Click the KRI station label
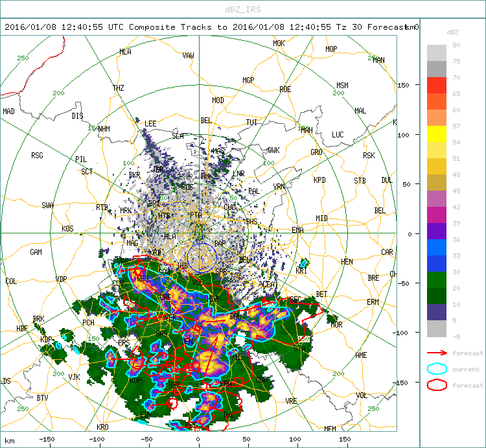 pos(301,270)
